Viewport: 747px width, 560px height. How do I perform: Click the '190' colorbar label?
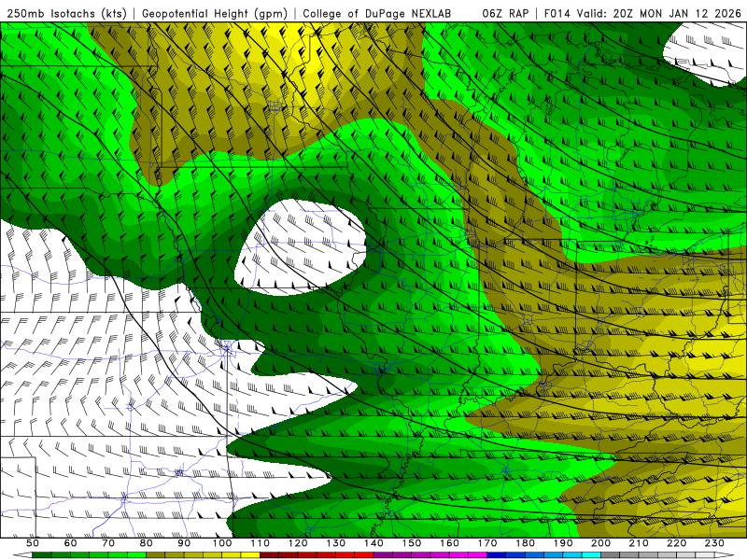coord(563,543)
